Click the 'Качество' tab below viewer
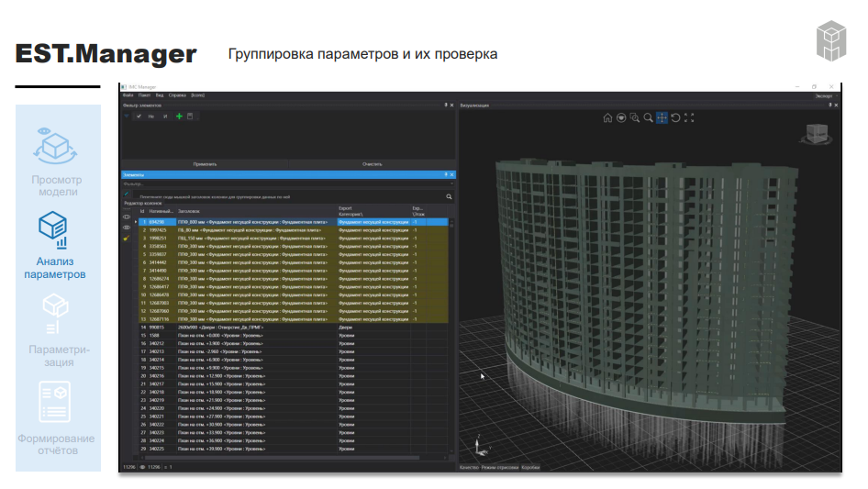Viewport: 868px width, 489px height. [469, 467]
